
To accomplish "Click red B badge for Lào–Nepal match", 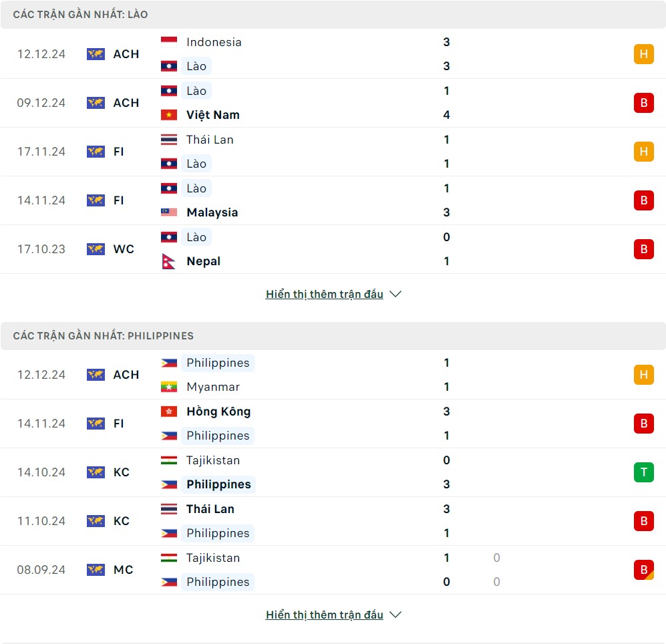I will click(x=643, y=249).
